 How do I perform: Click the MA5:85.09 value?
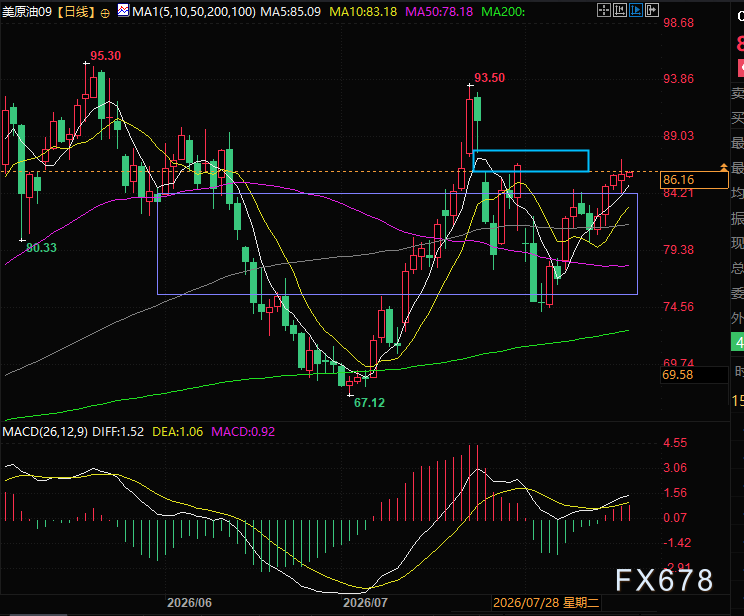coord(290,12)
